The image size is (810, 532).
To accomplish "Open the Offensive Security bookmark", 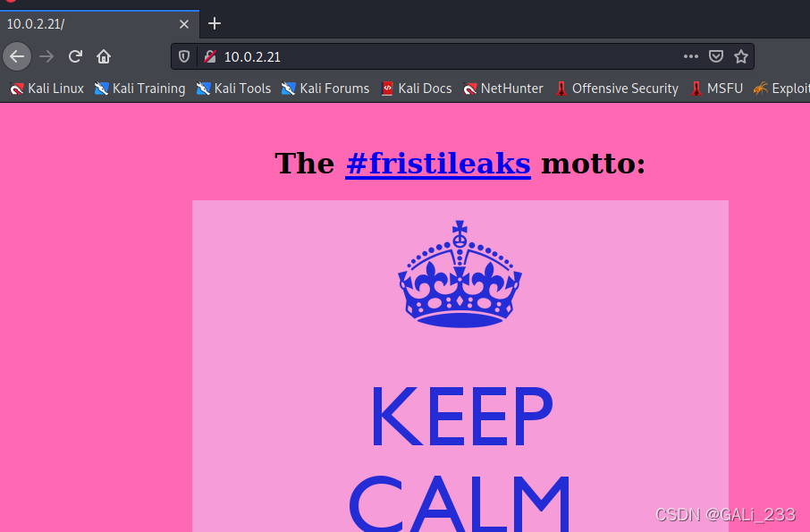I will [x=617, y=89].
